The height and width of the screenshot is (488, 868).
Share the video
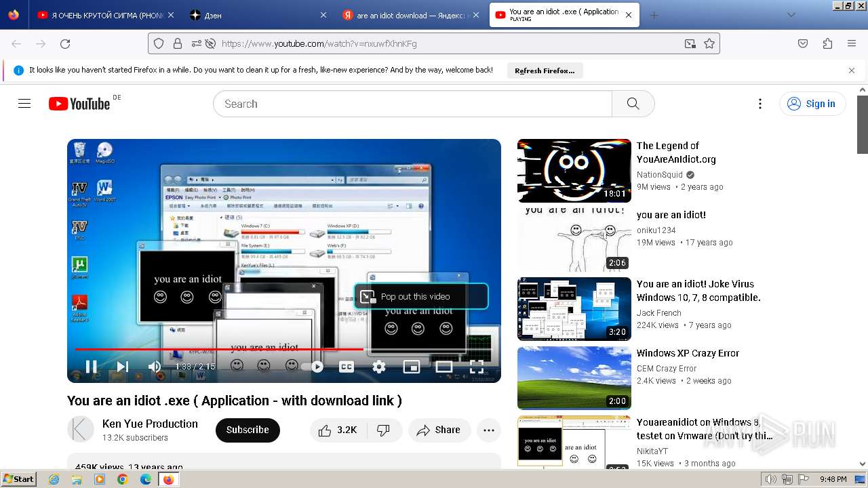coord(439,430)
